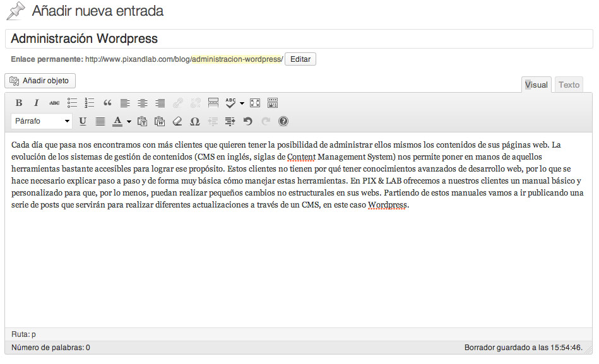Open text color picker arrow

129,122
